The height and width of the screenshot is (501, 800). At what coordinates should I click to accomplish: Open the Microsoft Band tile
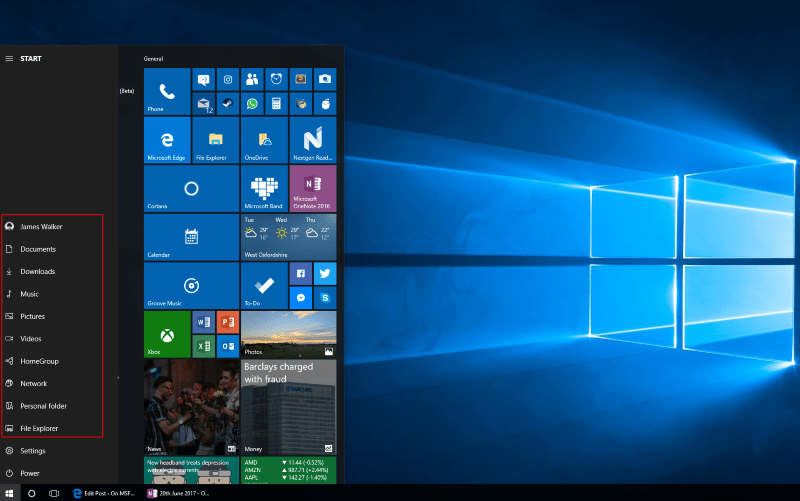coord(264,189)
